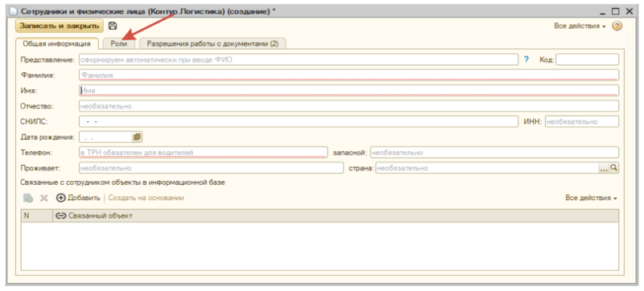Click the СНИЛС input field
This screenshot has width=644, height=291.
click(x=299, y=121)
